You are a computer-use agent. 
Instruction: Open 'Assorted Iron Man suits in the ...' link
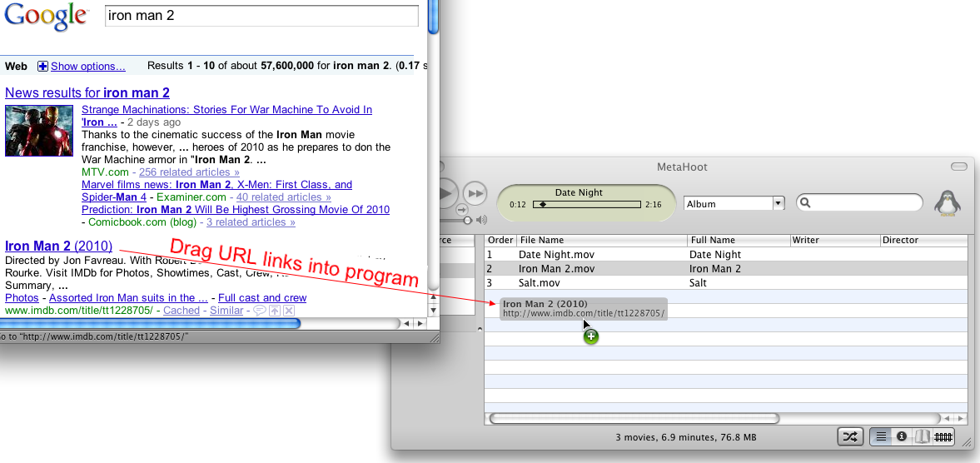click(128, 297)
